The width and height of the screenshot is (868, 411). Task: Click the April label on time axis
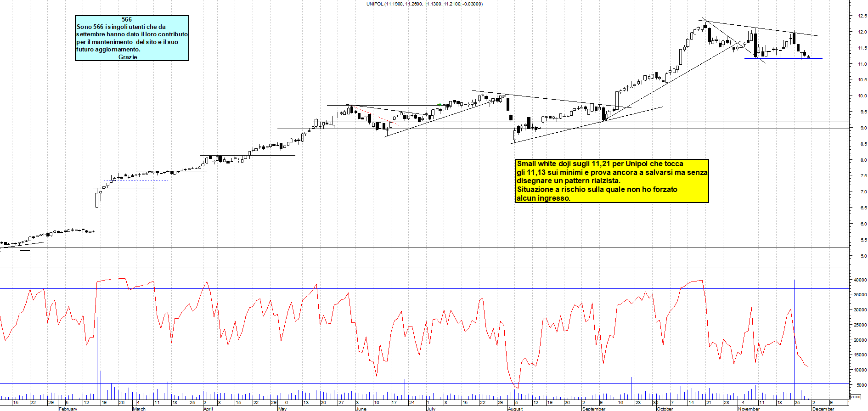click(208, 409)
